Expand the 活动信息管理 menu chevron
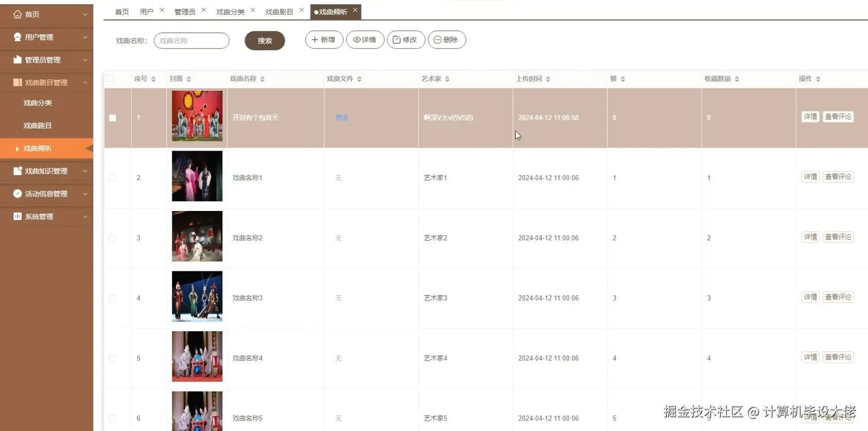Image resolution: width=868 pixels, height=431 pixels. click(85, 194)
